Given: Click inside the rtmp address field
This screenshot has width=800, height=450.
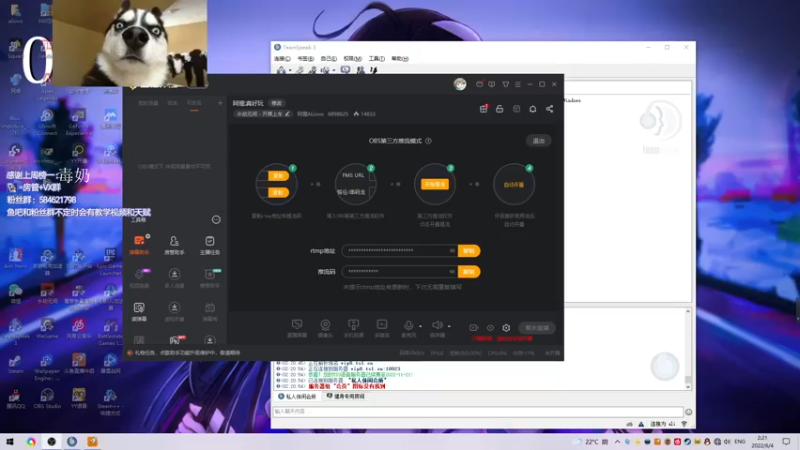Looking at the screenshot, I should (399, 251).
